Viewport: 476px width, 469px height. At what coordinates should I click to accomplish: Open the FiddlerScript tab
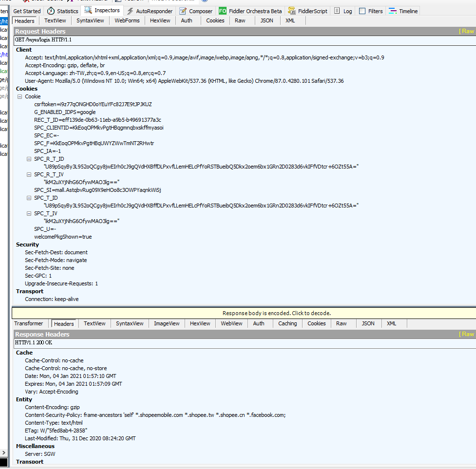(x=308, y=11)
